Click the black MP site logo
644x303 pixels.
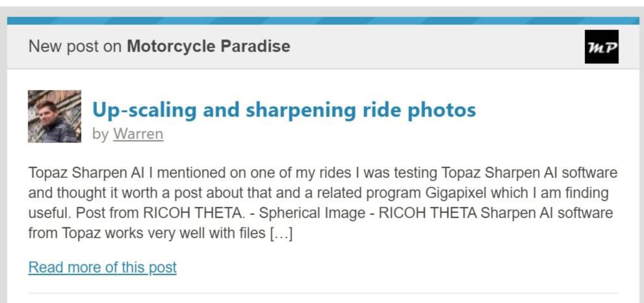(x=601, y=46)
